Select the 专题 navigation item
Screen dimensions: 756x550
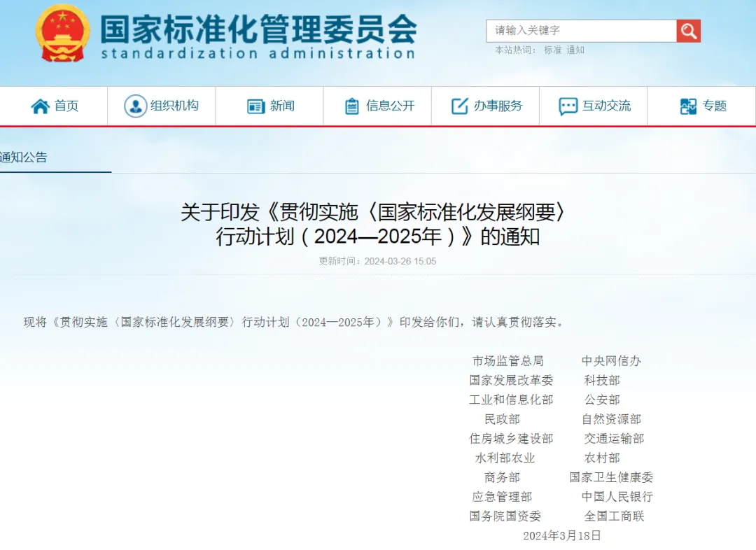[x=701, y=106]
